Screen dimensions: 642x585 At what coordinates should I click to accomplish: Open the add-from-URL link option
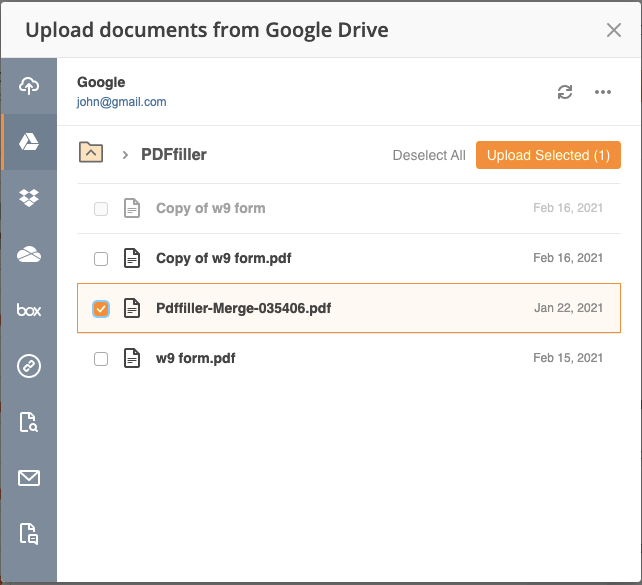coord(29,366)
